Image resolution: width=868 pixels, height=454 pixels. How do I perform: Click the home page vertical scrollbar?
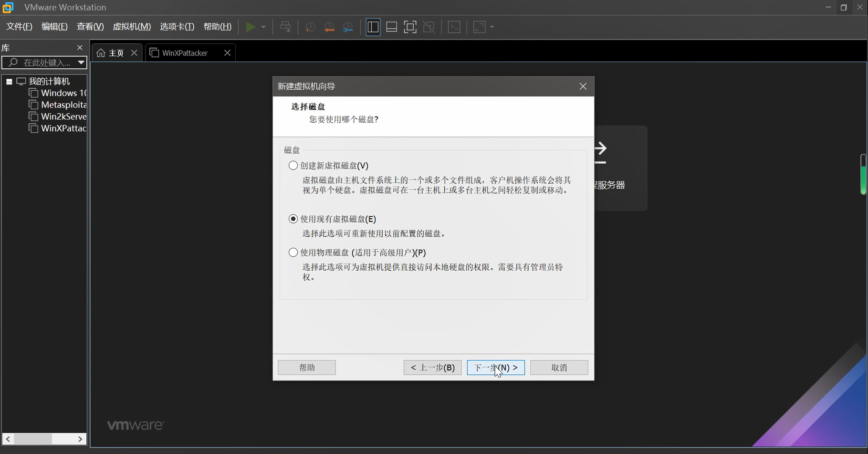click(863, 174)
